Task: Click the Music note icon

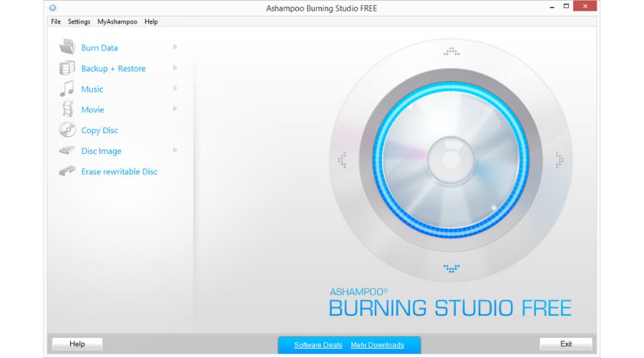Action: pos(67,88)
